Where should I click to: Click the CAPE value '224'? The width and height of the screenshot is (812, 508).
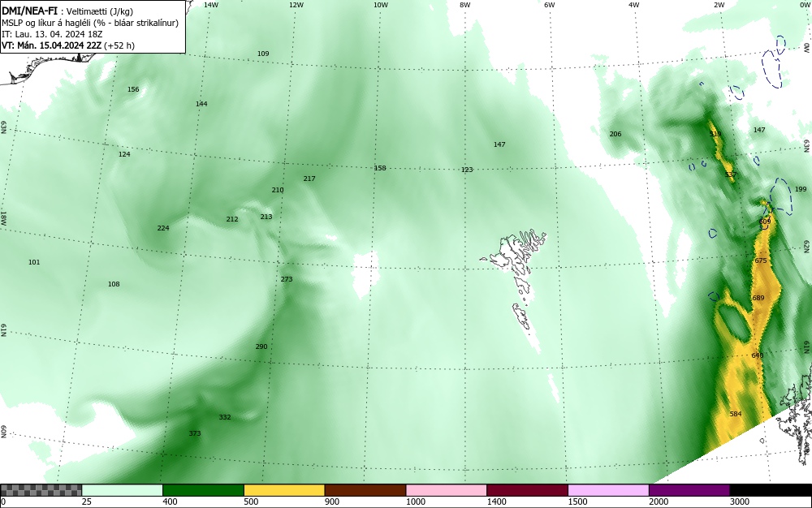[x=163, y=228]
